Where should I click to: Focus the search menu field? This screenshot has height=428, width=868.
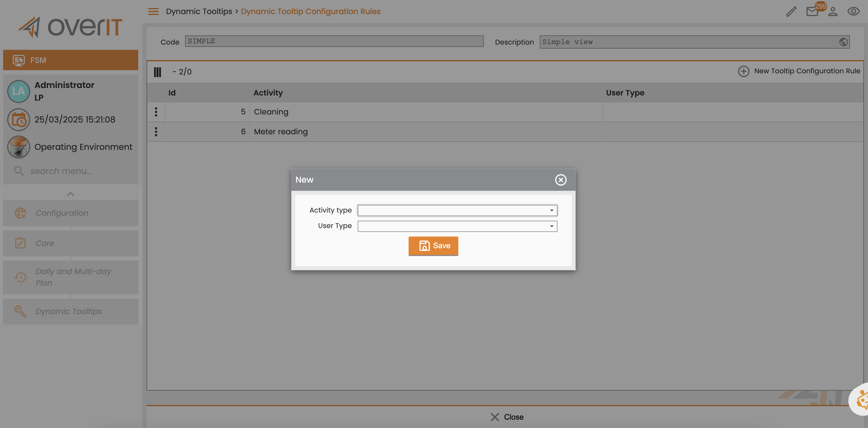[x=70, y=171]
